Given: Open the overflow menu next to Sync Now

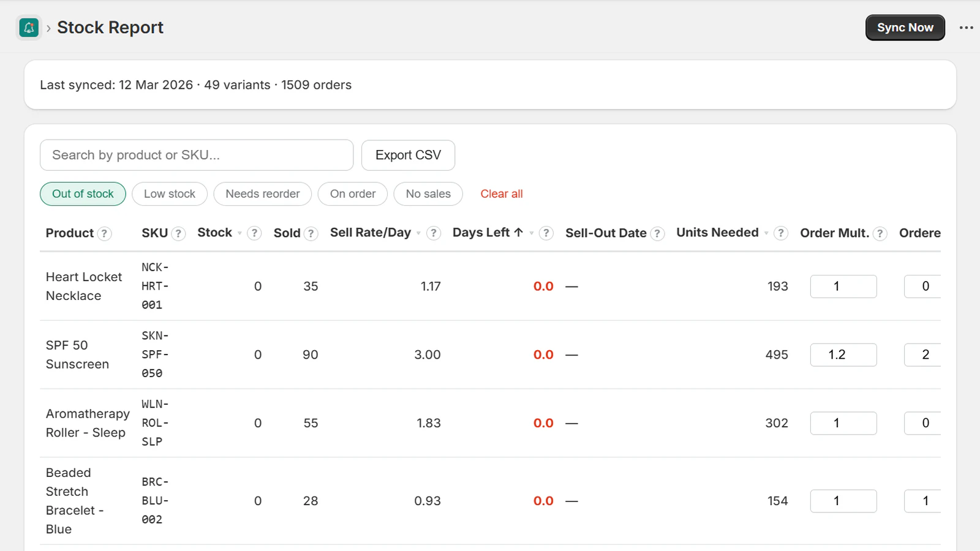Looking at the screenshot, I should (966, 28).
